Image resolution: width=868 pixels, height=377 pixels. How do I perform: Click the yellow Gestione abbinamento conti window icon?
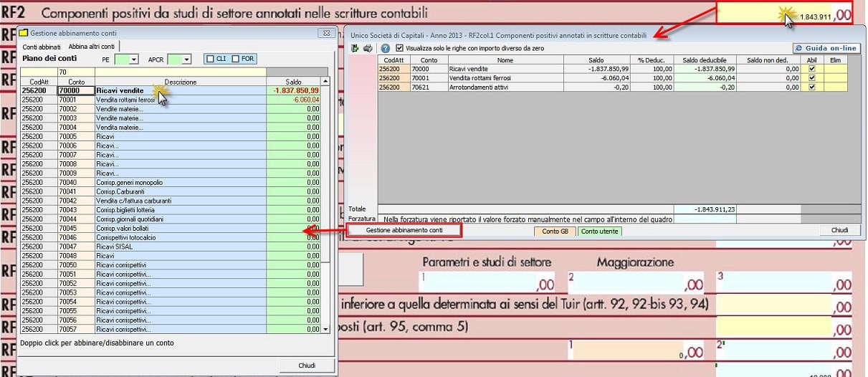tap(23, 33)
